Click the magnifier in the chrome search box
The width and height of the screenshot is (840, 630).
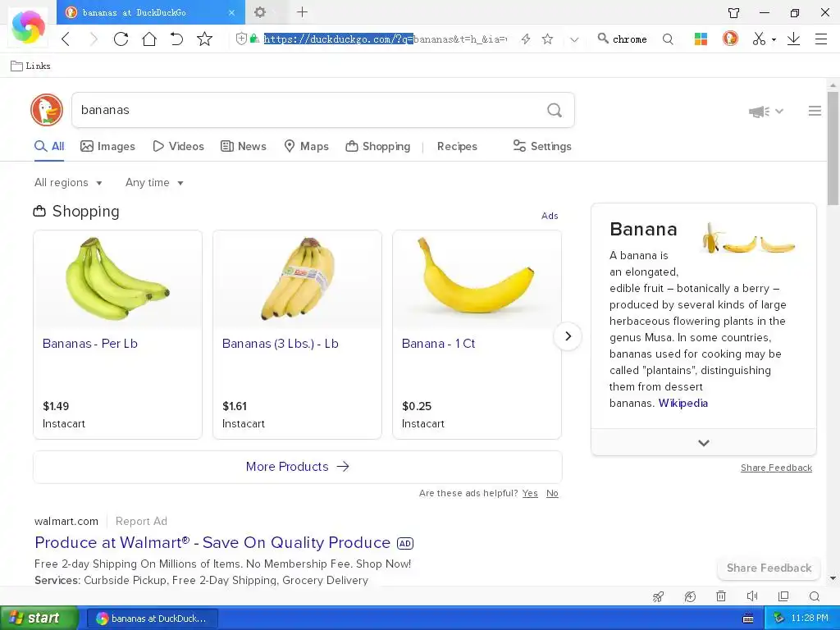[603, 39]
